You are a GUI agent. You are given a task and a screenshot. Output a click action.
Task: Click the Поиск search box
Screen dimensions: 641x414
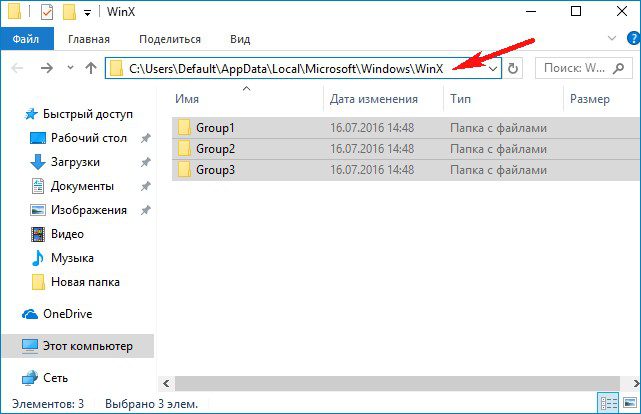(584, 68)
